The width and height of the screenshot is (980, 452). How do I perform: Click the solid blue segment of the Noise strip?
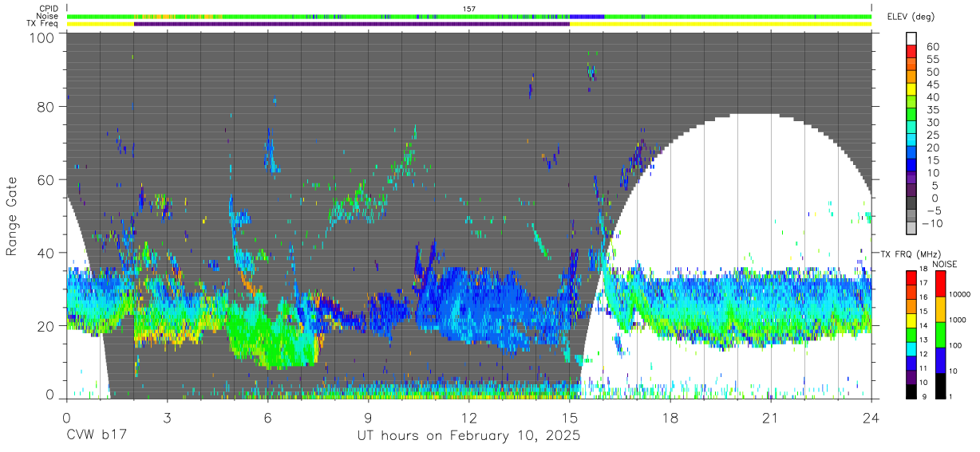point(587,16)
